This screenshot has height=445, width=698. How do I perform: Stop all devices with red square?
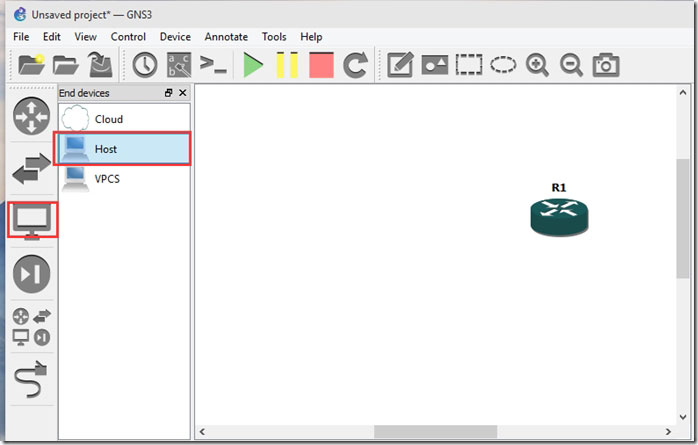[x=321, y=65]
